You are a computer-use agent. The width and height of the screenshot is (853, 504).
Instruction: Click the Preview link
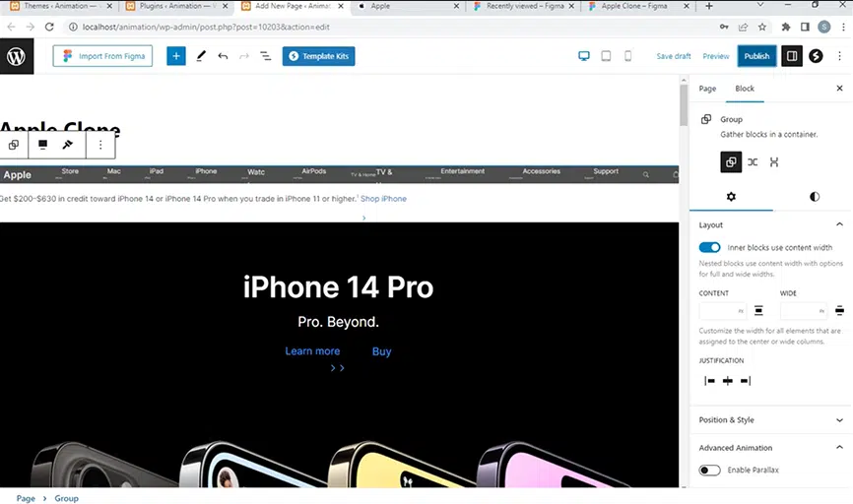pos(715,56)
